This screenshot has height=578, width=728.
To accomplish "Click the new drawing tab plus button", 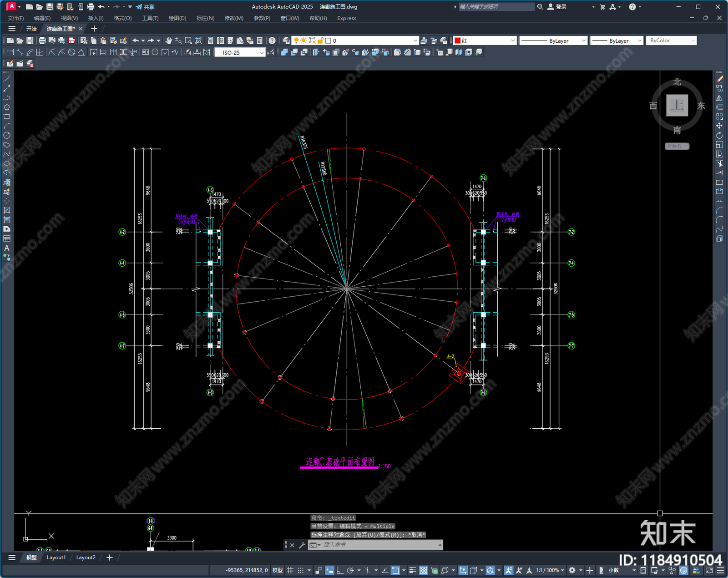I will (x=94, y=29).
